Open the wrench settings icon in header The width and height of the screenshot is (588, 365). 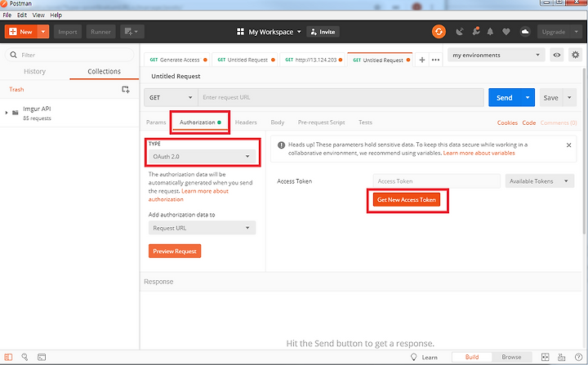[x=476, y=32]
